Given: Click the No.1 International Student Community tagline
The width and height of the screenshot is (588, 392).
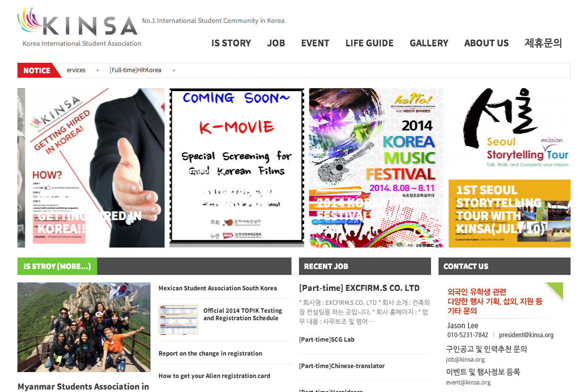Looking at the screenshot, I should [x=213, y=20].
